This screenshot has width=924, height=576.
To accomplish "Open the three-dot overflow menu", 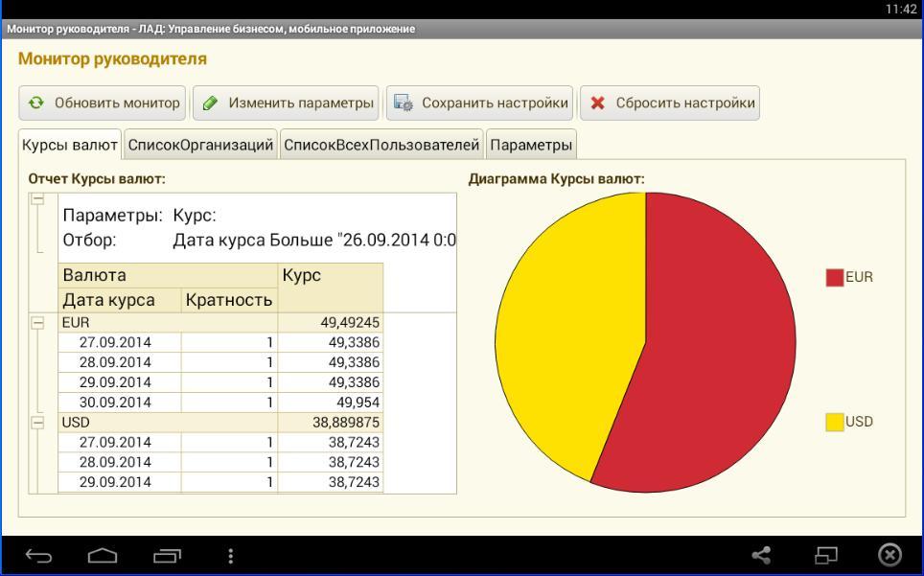I will pos(230,555).
